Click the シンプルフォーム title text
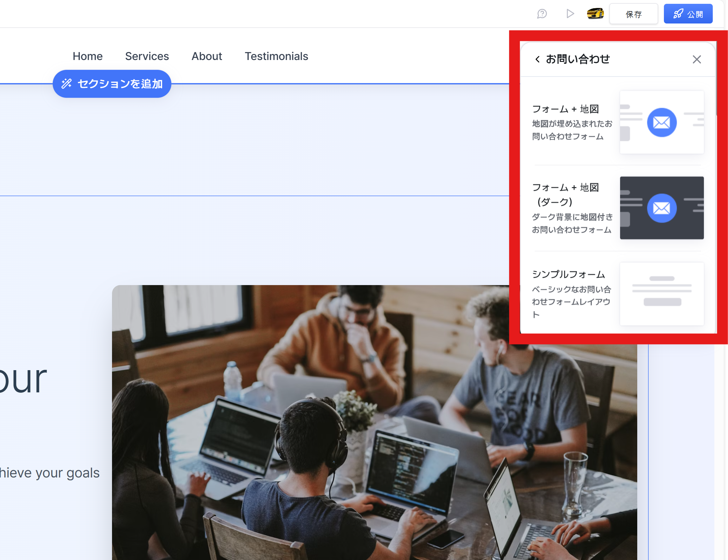728x560 pixels. tap(568, 274)
